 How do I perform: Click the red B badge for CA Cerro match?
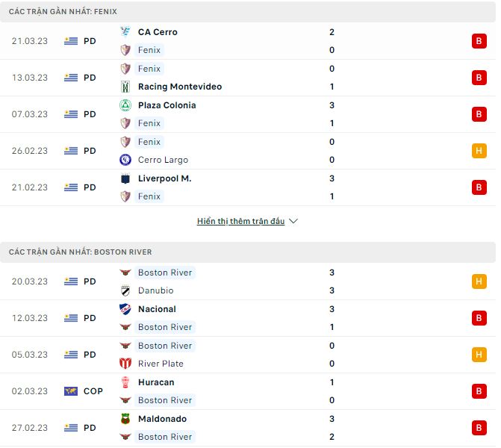[x=479, y=41]
